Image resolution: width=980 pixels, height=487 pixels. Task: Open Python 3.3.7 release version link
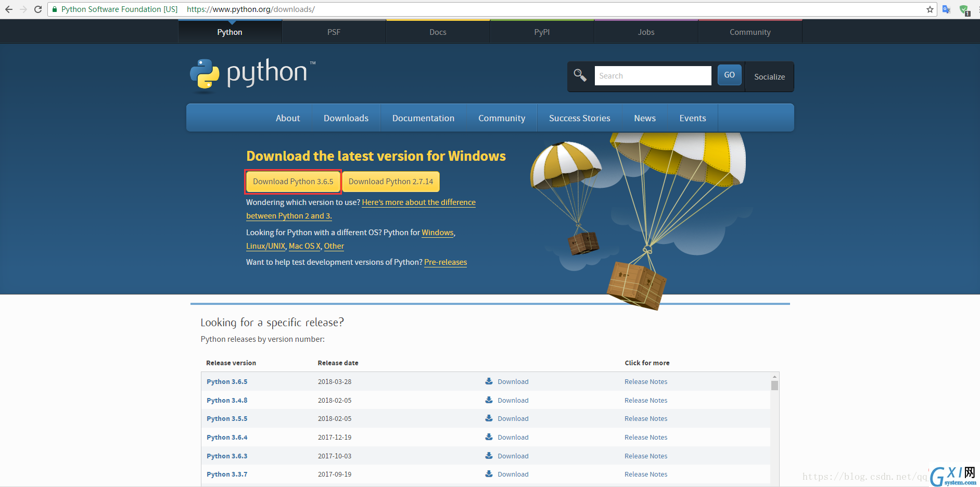tap(227, 474)
